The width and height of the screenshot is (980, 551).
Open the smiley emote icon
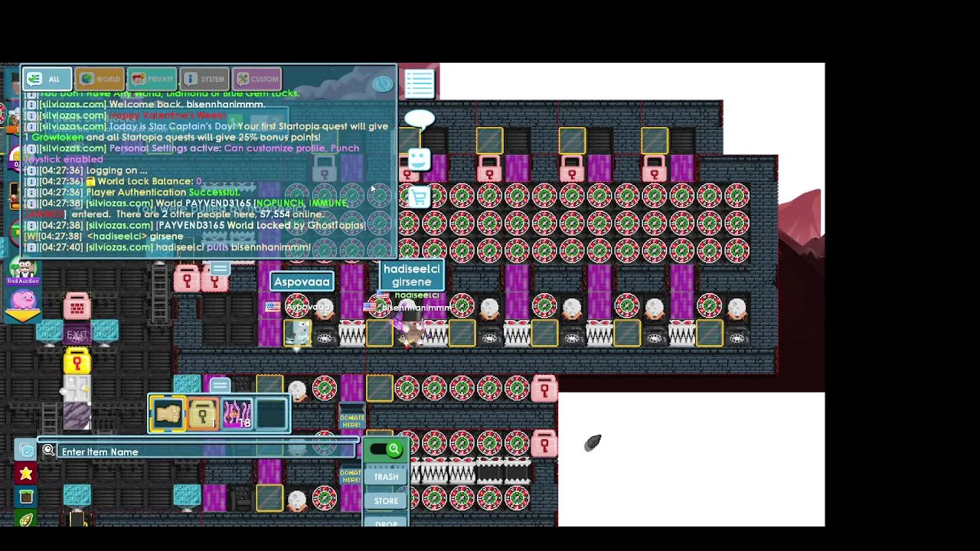click(x=419, y=158)
